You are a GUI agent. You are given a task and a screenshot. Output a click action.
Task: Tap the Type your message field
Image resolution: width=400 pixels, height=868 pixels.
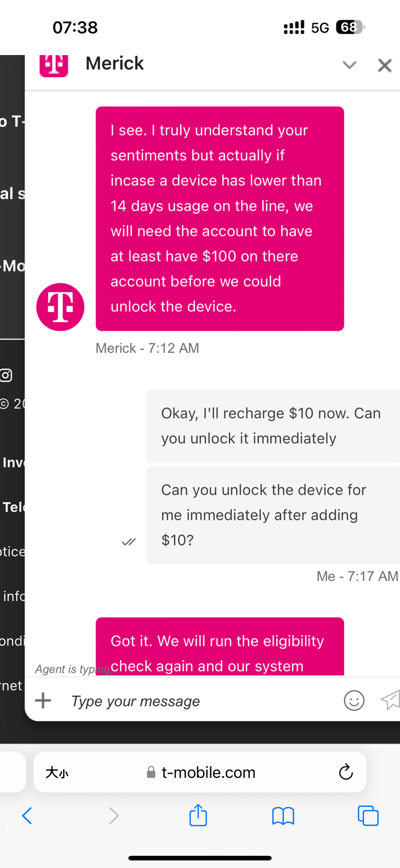pyautogui.click(x=203, y=701)
